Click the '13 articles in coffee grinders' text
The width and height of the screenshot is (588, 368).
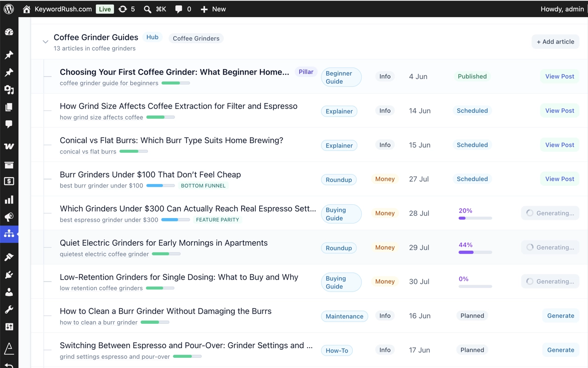(x=95, y=48)
